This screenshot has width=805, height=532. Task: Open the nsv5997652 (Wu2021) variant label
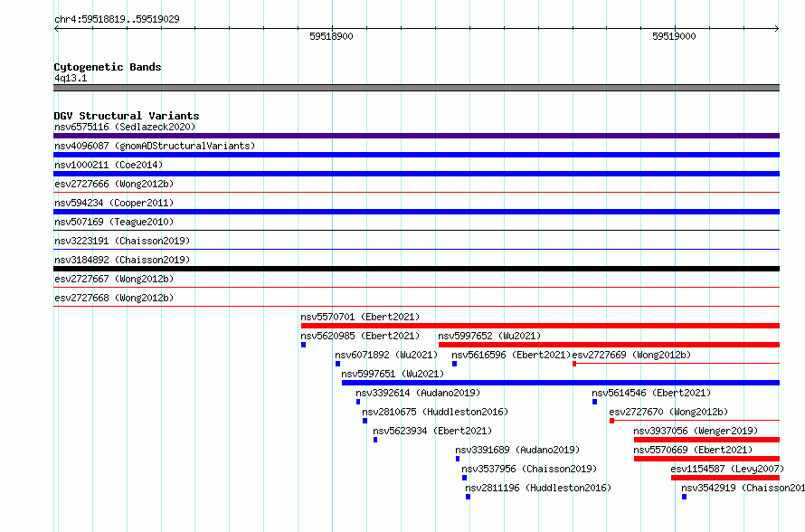pos(489,336)
